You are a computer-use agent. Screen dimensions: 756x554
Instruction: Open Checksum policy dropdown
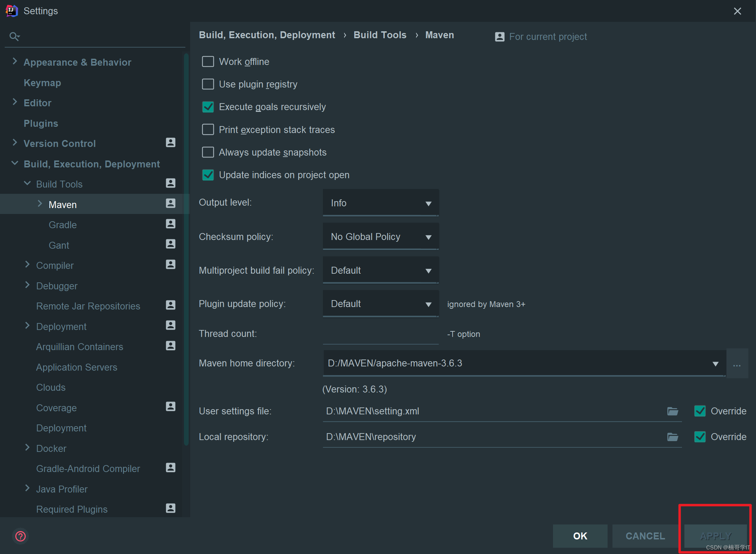click(381, 237)
